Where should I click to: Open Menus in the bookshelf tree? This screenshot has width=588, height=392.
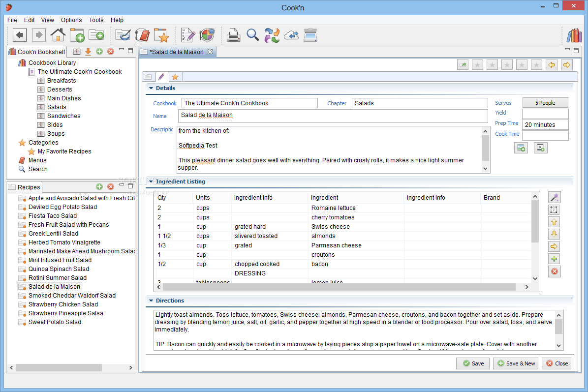tap(37, 160)
